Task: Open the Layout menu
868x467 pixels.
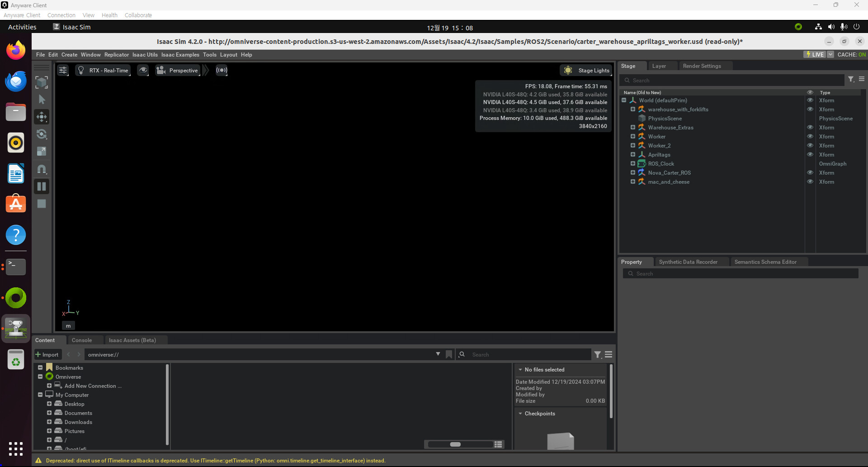Action: pyautogui.click(x=229, y=55)
